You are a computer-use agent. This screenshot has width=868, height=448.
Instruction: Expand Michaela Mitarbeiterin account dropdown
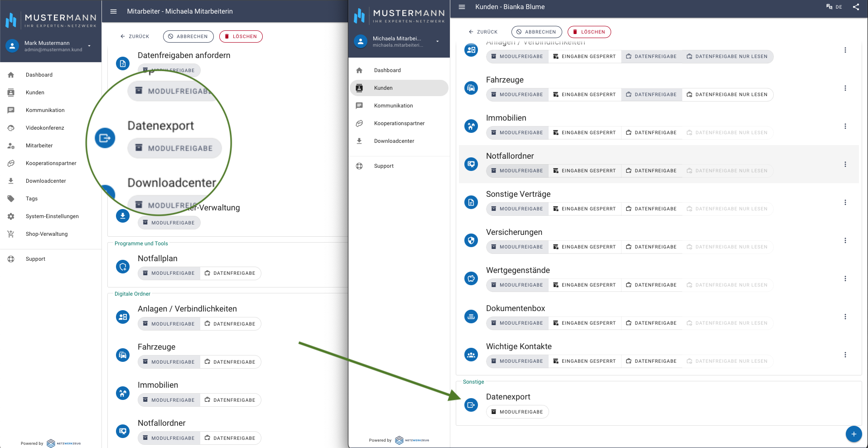[438, 41]
